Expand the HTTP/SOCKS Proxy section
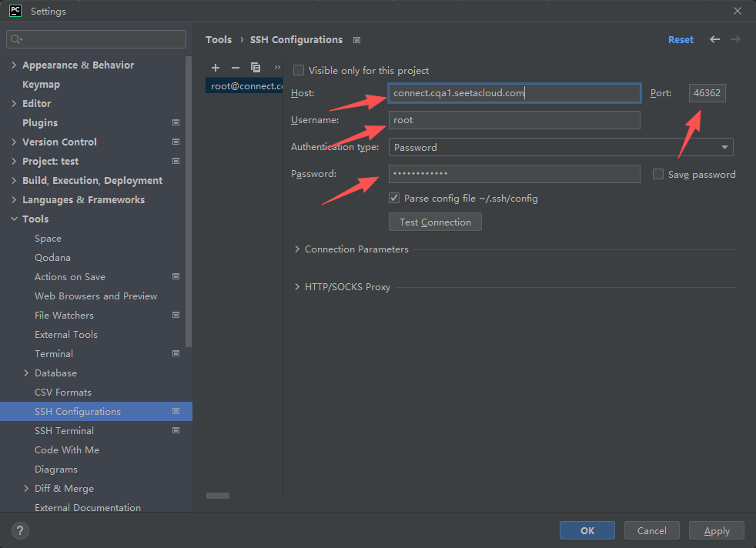 pyautogui.click(x=298, y=287)
